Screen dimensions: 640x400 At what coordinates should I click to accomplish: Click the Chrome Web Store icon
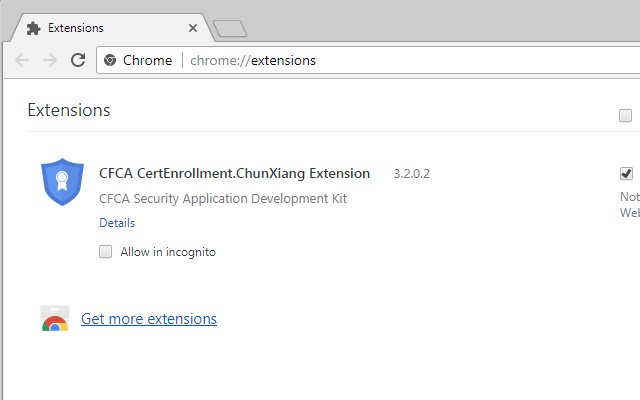coord(55,318)
